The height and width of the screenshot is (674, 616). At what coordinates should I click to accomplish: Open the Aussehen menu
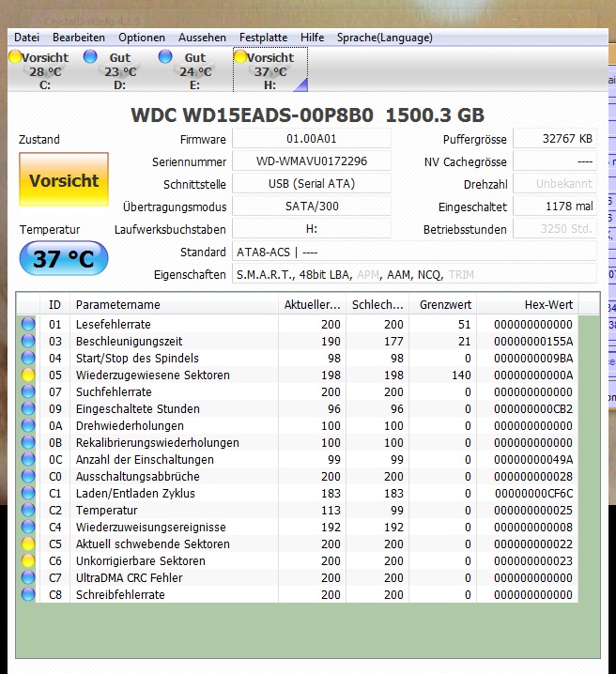[x=202, y=38]
